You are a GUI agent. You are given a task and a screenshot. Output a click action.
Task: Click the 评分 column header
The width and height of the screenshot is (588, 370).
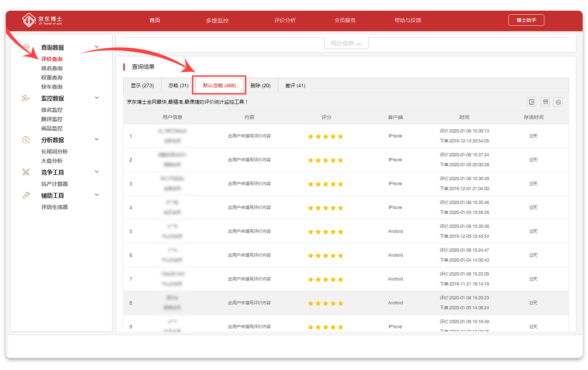tap(327, 117)
